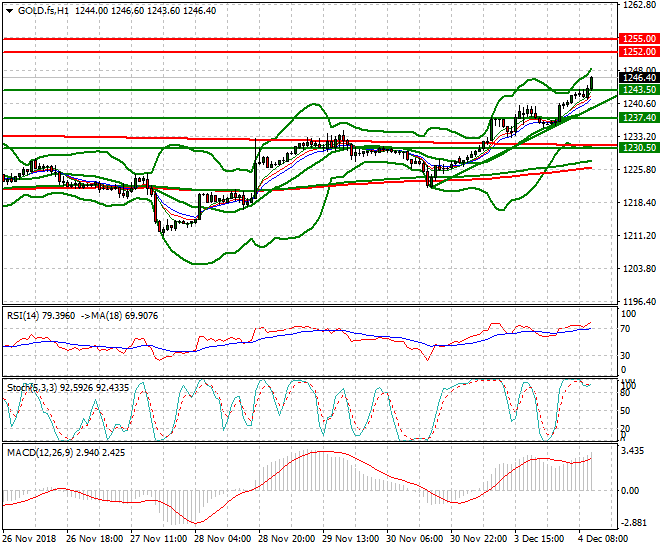This screenshot has height=550, width=660.
Task: Click the 1225.80 price scale value
Action: 639,170
